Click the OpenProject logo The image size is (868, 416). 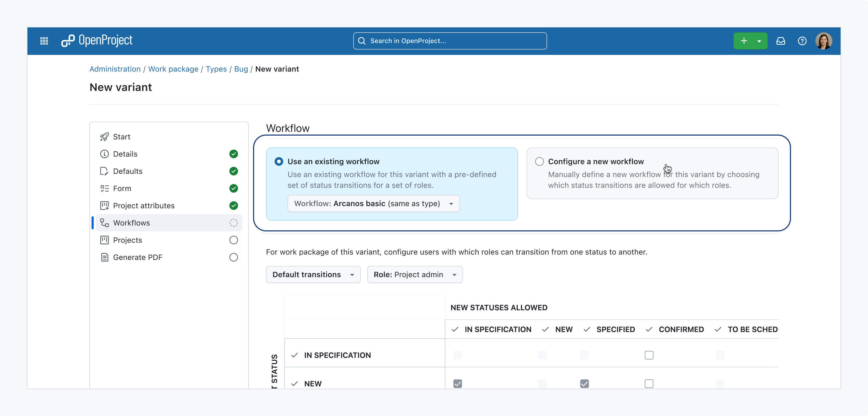[x=97, y=40]
